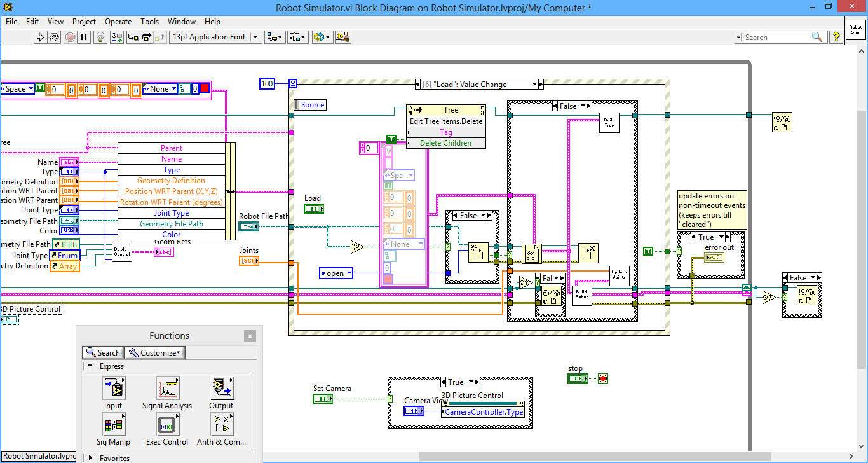Open True case selector near error out
Screen dimensions: 868x463
coord(710,237)
